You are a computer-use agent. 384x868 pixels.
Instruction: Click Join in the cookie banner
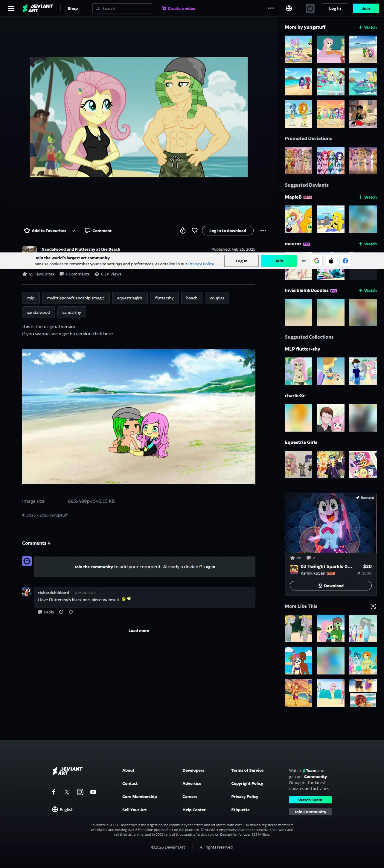279,261
